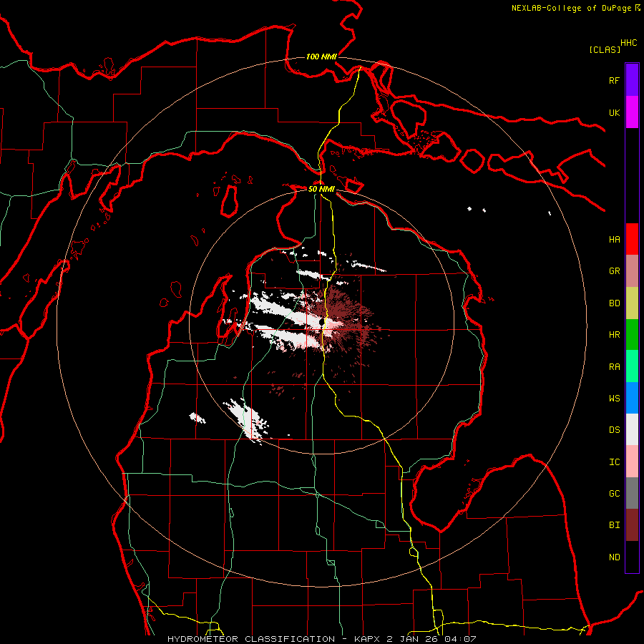
Task: Click the ND legend label
Action: [614, 557]
